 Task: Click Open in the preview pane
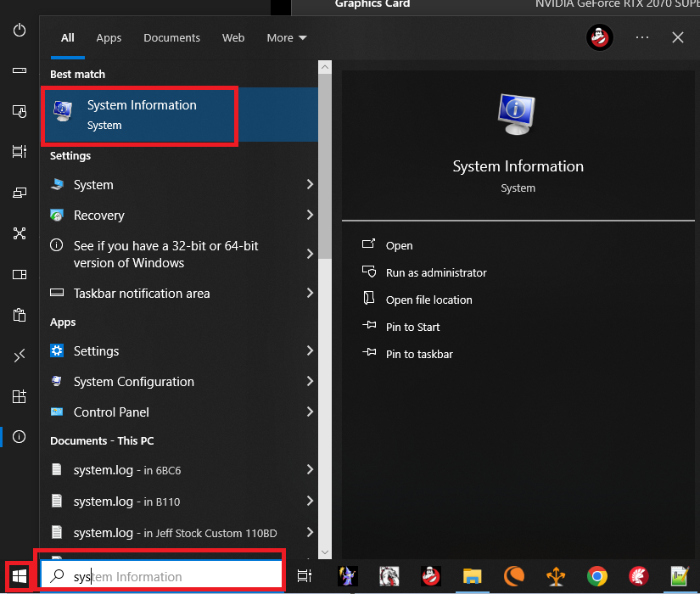(399, 245)
